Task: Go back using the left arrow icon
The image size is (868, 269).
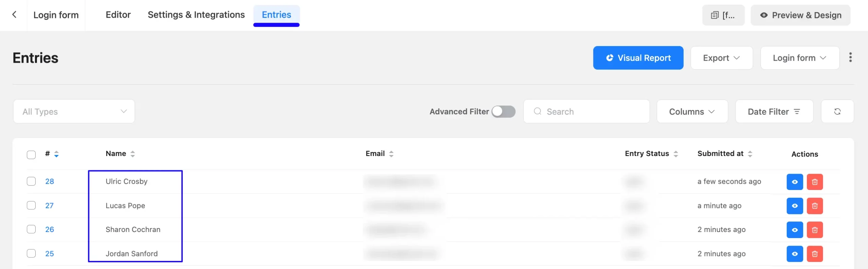Action: coord(14,15)
